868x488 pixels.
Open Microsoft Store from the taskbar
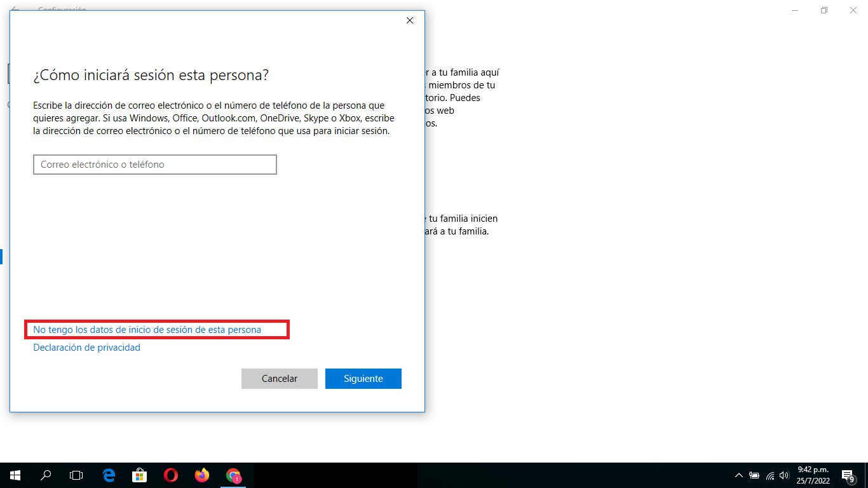point(140,475)
